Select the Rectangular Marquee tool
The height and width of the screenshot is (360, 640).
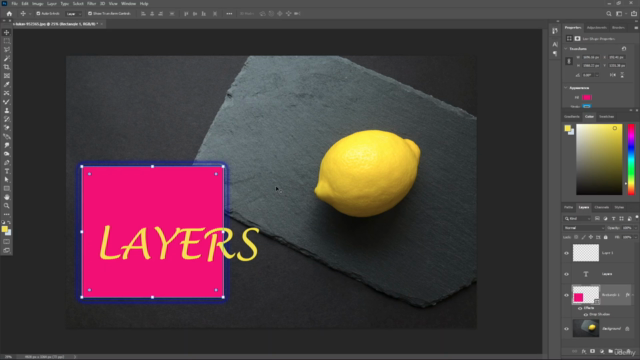click(7, 41)
